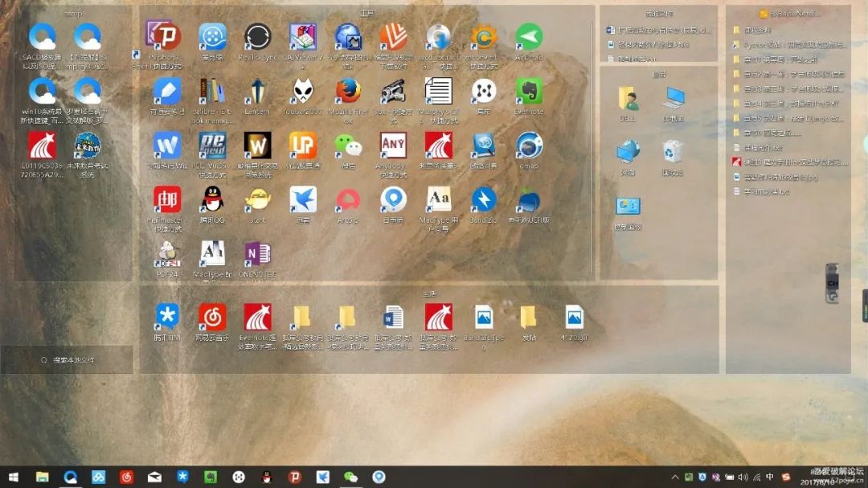Open the Control Panel icon
This screenshot has width=868, height=488.
click(x=628, y=206)
